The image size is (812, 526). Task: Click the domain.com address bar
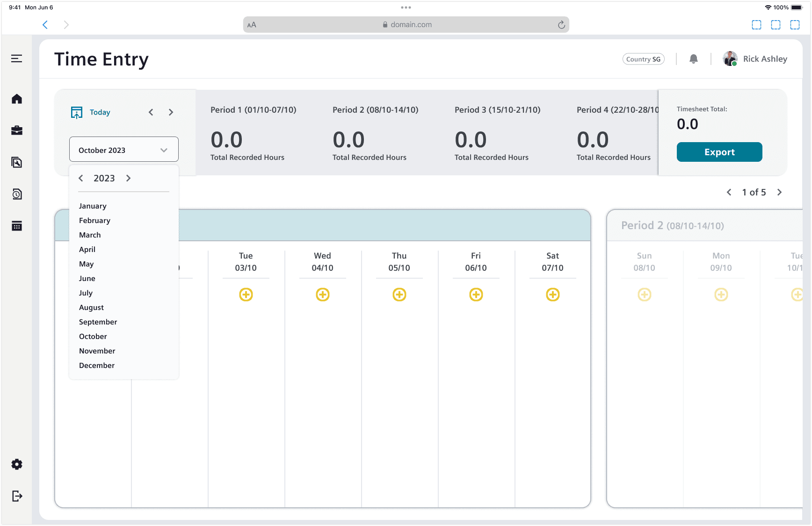pos(406,25)
